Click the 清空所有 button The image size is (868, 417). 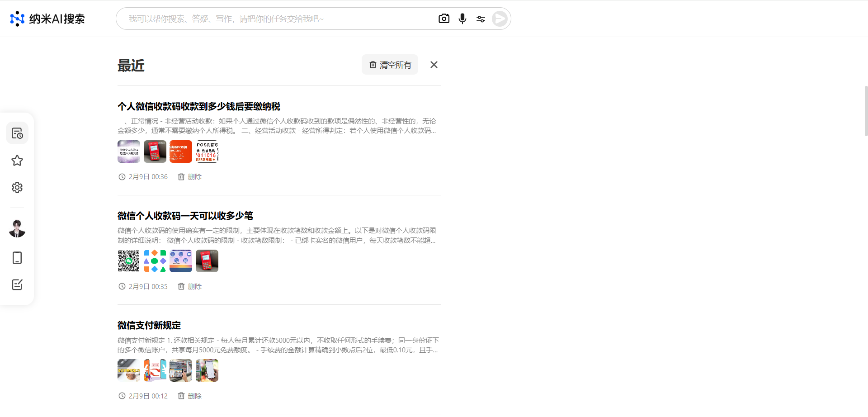coord(390,65)
